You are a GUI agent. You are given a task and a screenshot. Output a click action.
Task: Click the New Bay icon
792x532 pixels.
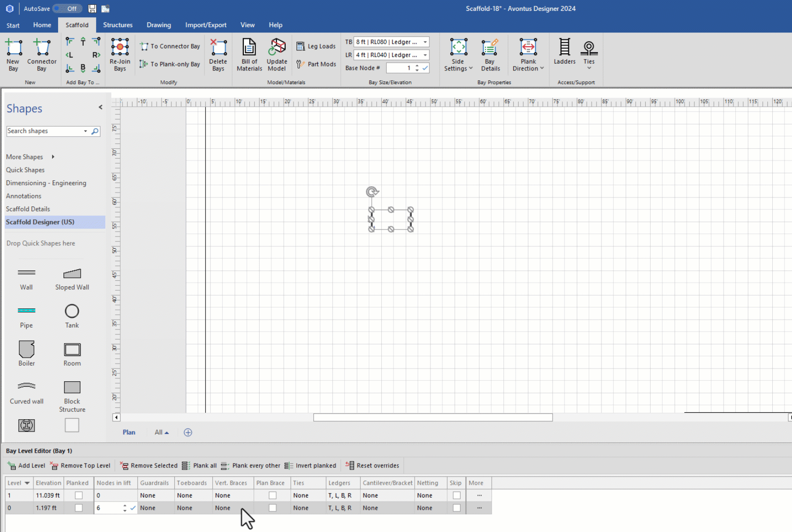[x=13, y=48]
